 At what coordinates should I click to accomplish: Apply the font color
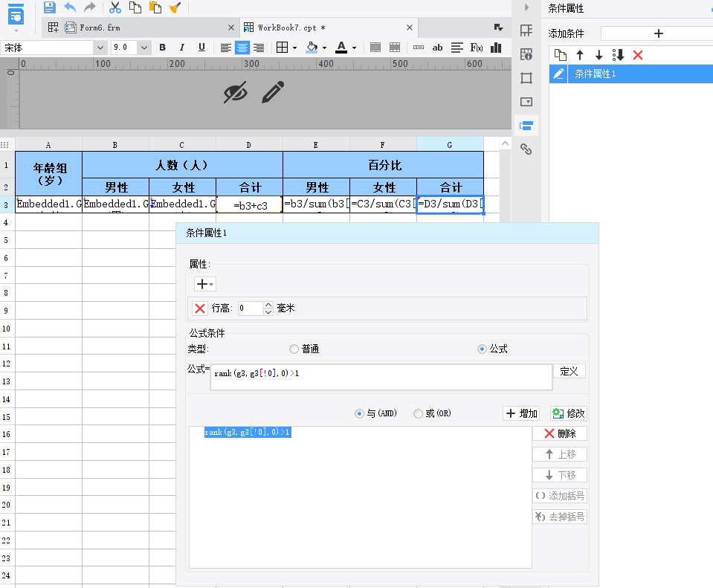coord(341,48)
